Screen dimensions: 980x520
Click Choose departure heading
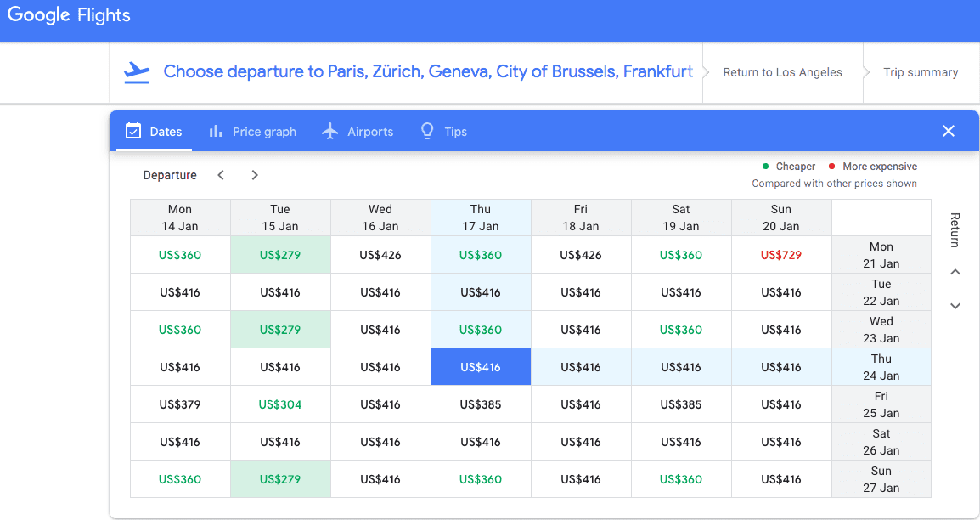[428, 72]
